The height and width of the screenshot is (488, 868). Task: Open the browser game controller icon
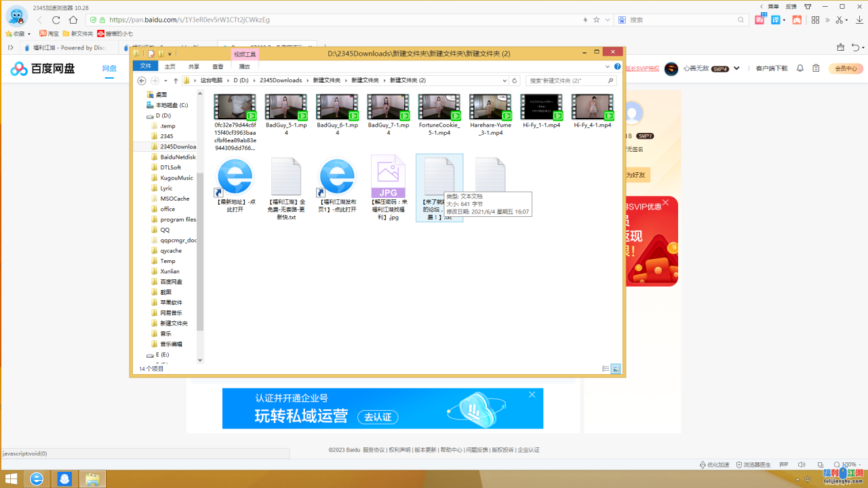tap(797, 20)
